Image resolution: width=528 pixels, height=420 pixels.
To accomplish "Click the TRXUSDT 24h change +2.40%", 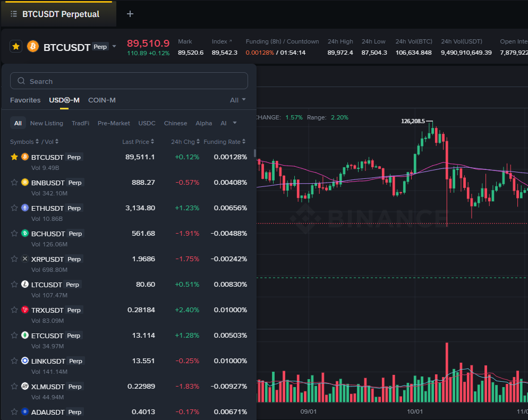I will (x=187, y=310).
